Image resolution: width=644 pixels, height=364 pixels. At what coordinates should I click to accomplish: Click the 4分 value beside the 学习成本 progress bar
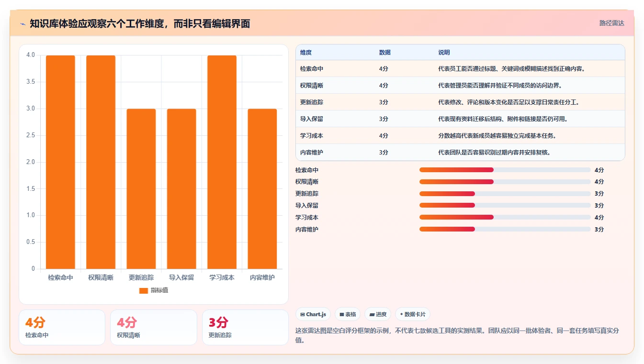(599, 217)
